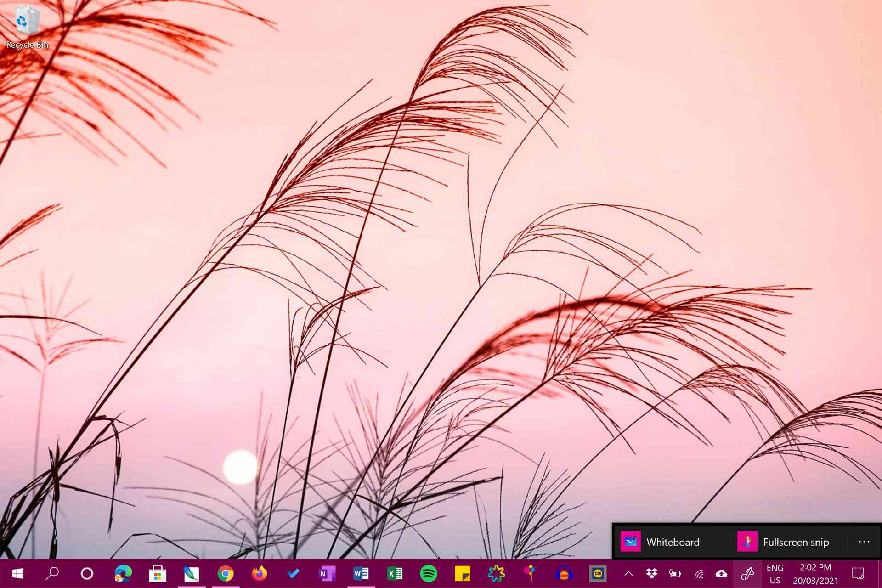Launch Spotify from taskbar
Screen dimensions: 882x588
(429, 573)
